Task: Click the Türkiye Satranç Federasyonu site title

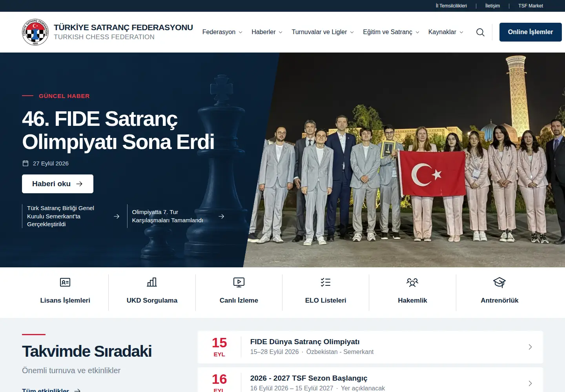Action: [x=123, y=27]
